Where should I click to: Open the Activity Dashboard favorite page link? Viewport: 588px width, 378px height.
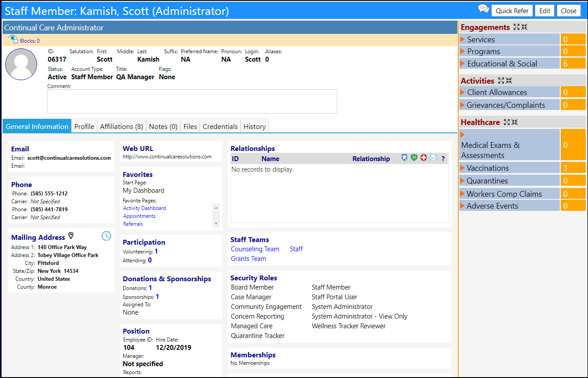[145, 208]
